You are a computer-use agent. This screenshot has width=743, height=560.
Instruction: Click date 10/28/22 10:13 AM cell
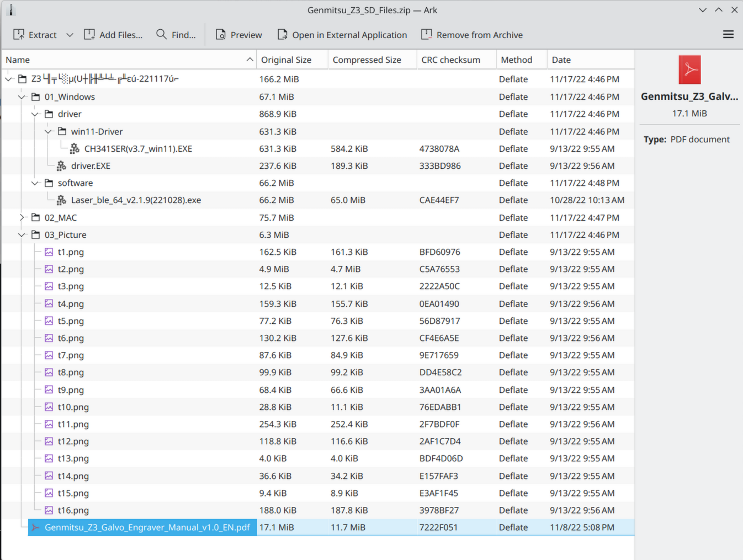[587, 200]
